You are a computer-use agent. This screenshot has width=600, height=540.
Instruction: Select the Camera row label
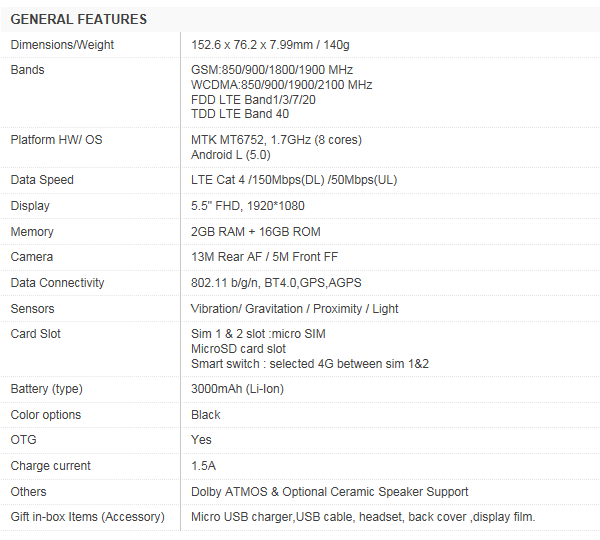pyautogui.click(x=32, y=257)
